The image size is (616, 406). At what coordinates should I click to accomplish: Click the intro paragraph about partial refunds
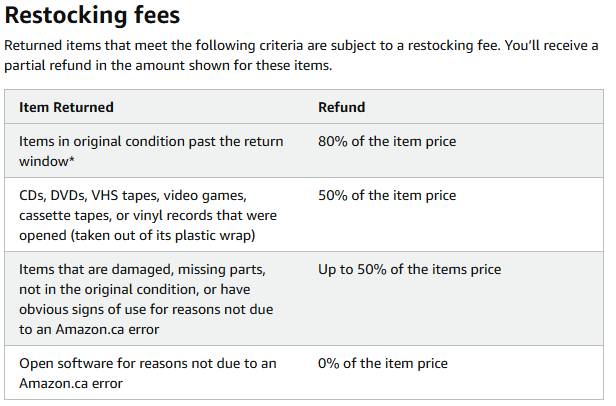[x=301, y=55]
